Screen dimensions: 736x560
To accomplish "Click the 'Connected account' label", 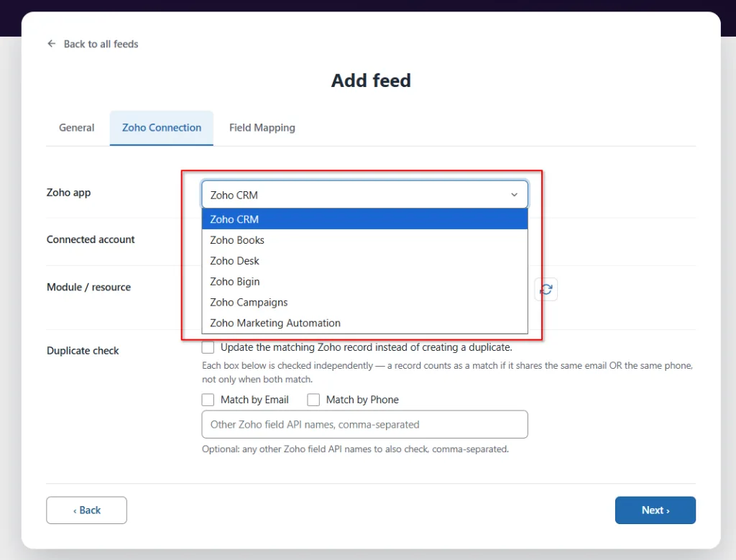I will (91, 239).
